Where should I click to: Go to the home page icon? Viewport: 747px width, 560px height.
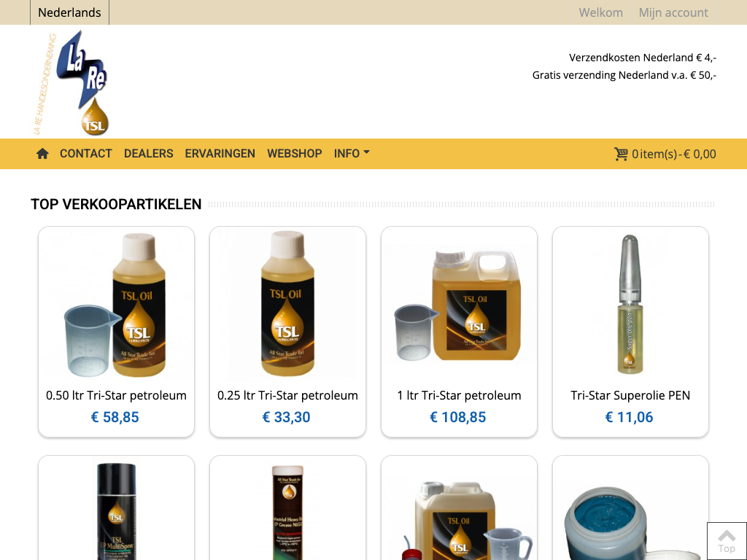(42, 153)
